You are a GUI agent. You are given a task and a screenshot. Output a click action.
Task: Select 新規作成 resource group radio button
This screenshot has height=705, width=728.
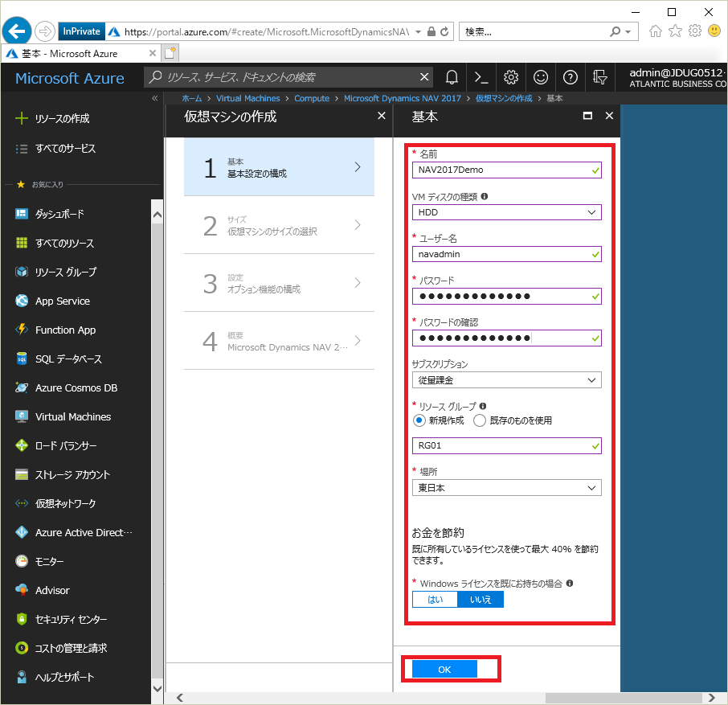tap(419, 420)
